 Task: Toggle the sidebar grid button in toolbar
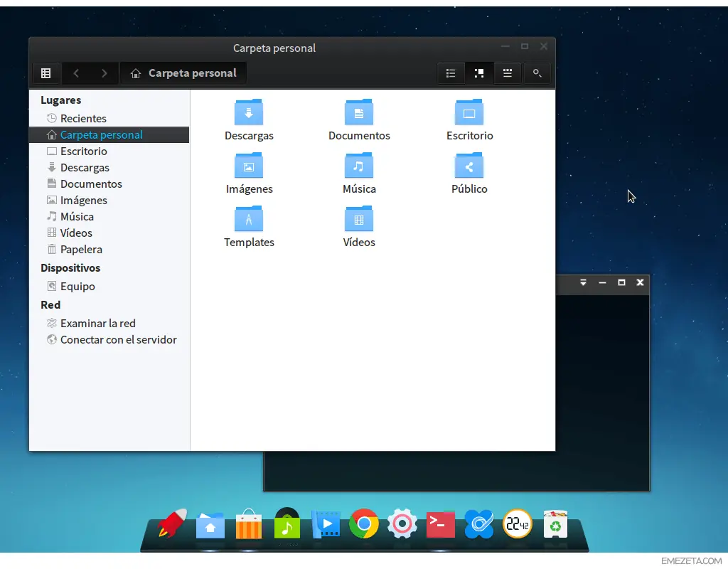pos(45,73)
